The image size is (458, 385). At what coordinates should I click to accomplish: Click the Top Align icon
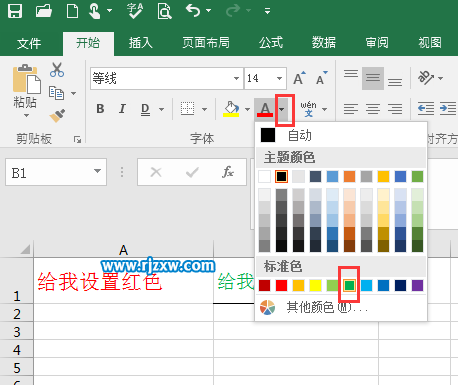pos(351,73)
